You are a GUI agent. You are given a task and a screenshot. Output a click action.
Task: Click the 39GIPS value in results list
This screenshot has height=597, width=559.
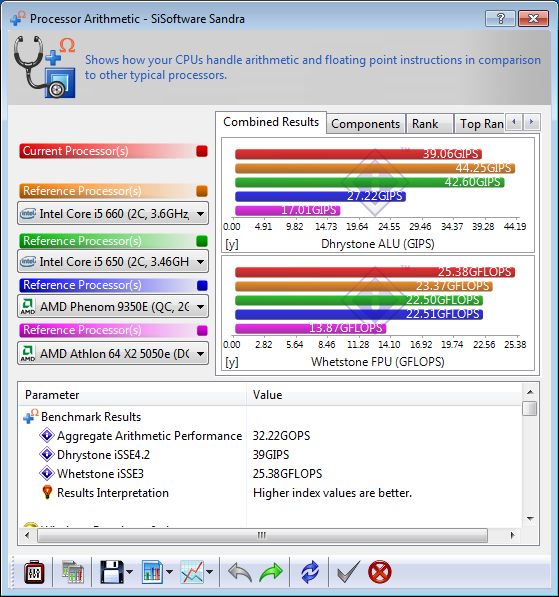[x=271, y=455]
